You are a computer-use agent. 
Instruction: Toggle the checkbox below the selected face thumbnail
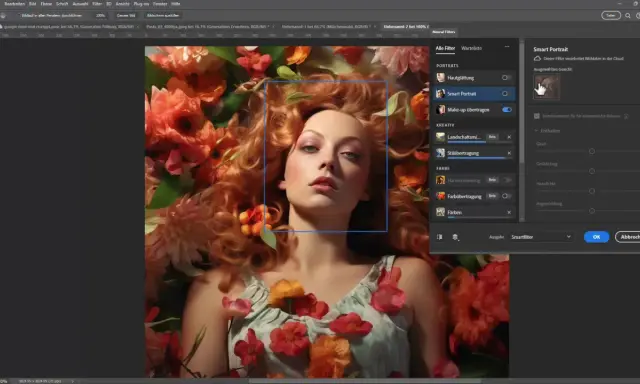(537, 116)
